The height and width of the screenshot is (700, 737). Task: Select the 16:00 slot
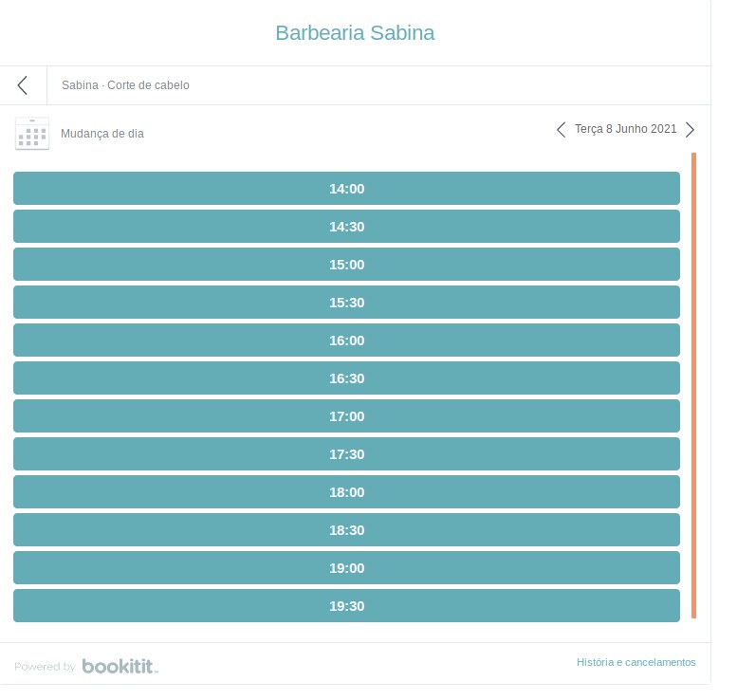(x=346, y=341)
